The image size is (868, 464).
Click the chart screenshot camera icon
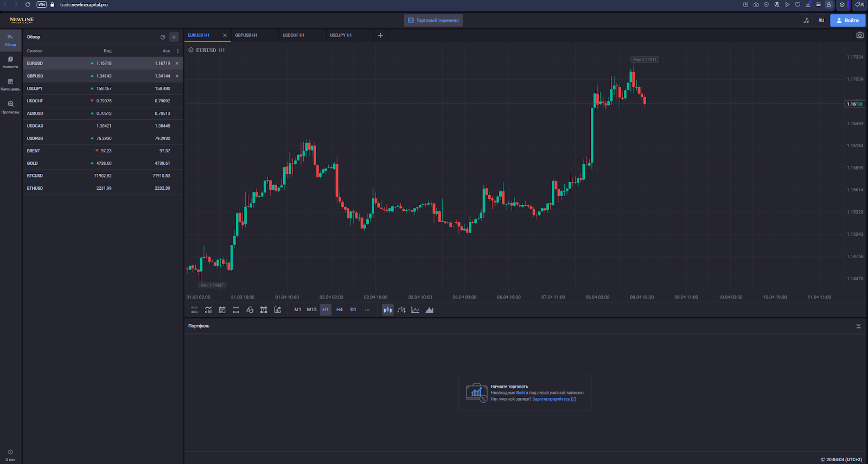[x=860, y=35]
